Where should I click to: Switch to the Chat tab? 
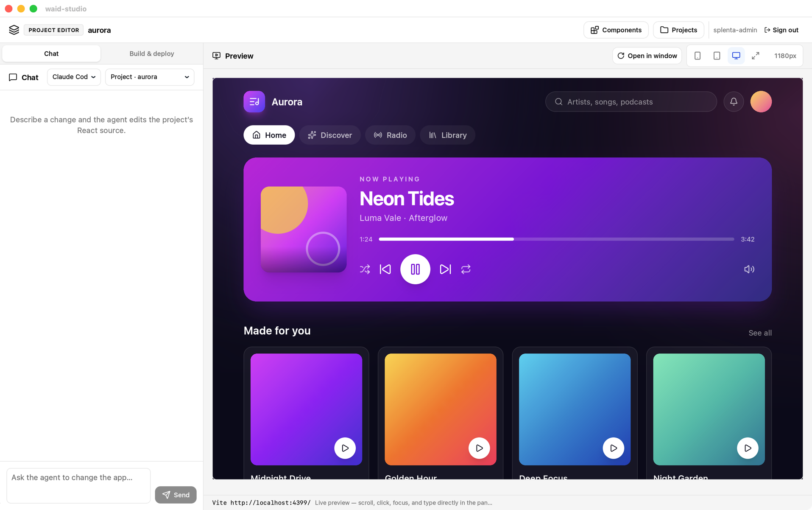coord(51,53)
